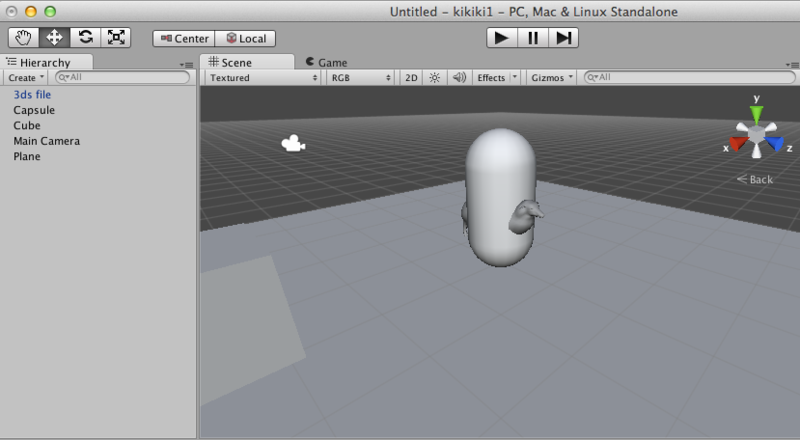Pause the game playback
The height and width of the screenshot is (440, 800).
(x=533, y=38)
